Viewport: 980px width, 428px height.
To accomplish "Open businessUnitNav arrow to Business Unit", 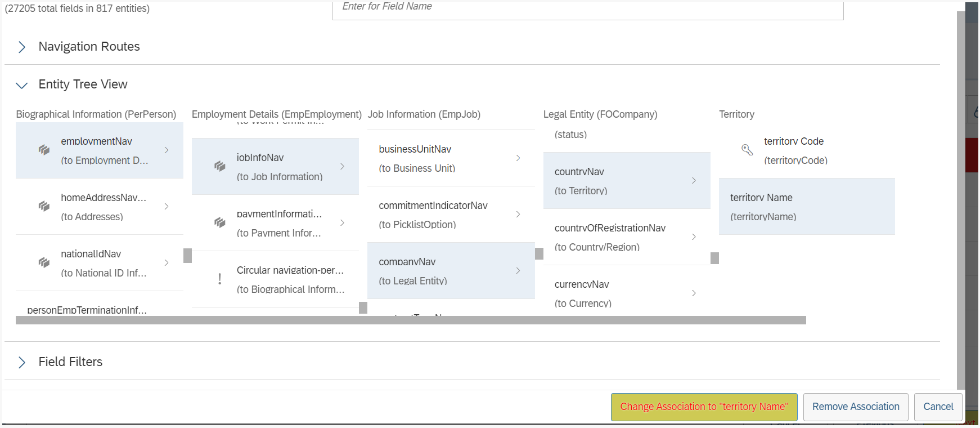I will coord(518,158).
